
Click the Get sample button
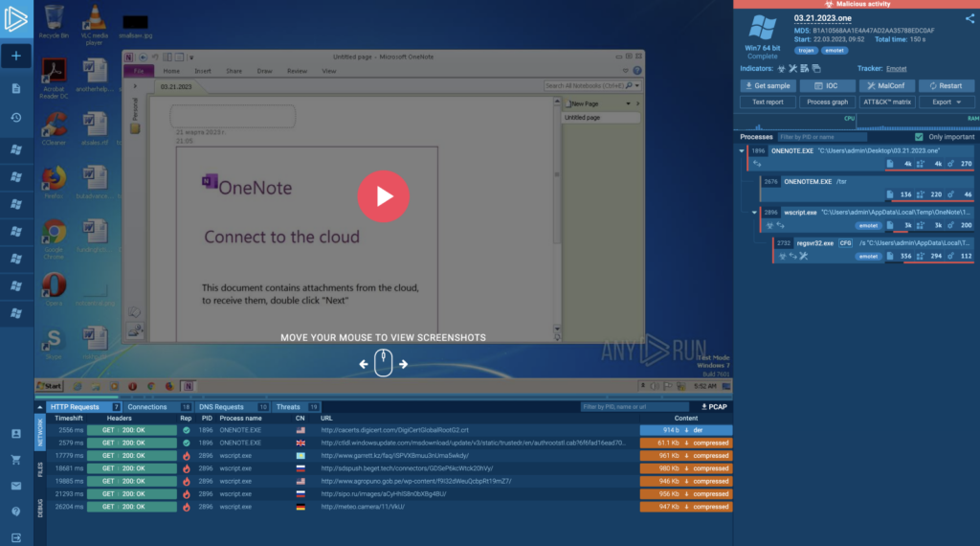coord(767,86)
